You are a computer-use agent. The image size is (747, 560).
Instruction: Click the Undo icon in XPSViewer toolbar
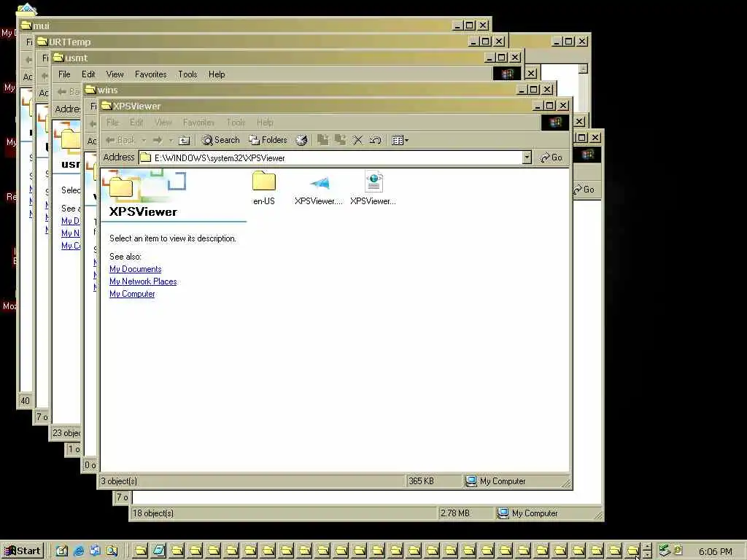(x=375, y=140)
